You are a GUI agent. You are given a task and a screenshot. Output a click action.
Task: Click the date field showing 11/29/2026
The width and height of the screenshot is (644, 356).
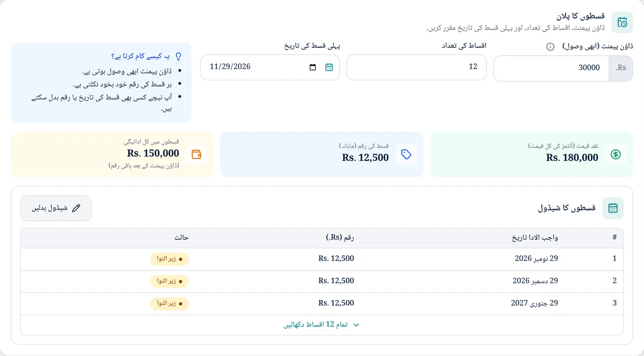[270, 67]
